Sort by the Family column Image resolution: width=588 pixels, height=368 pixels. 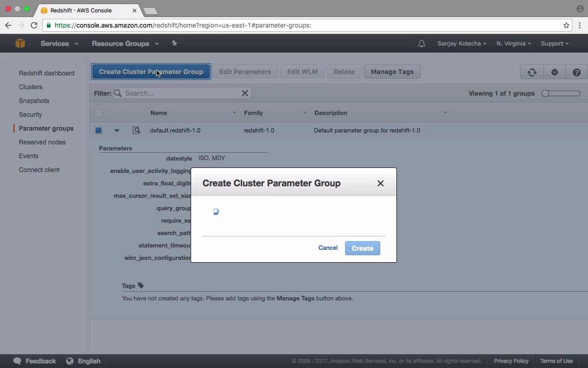(275, 113)
